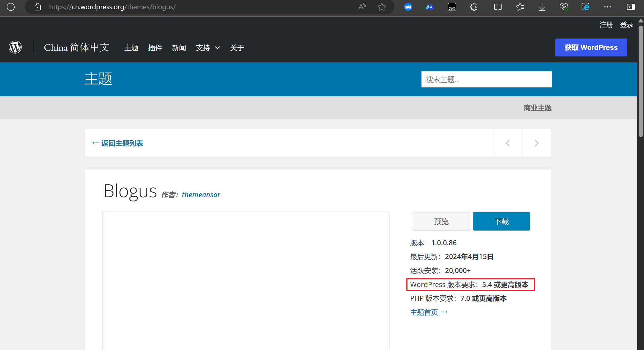The height and width of the screenshot is (350, 644).
Task: Open browser settings three-dots menu
Action: [x=607, y=7]
